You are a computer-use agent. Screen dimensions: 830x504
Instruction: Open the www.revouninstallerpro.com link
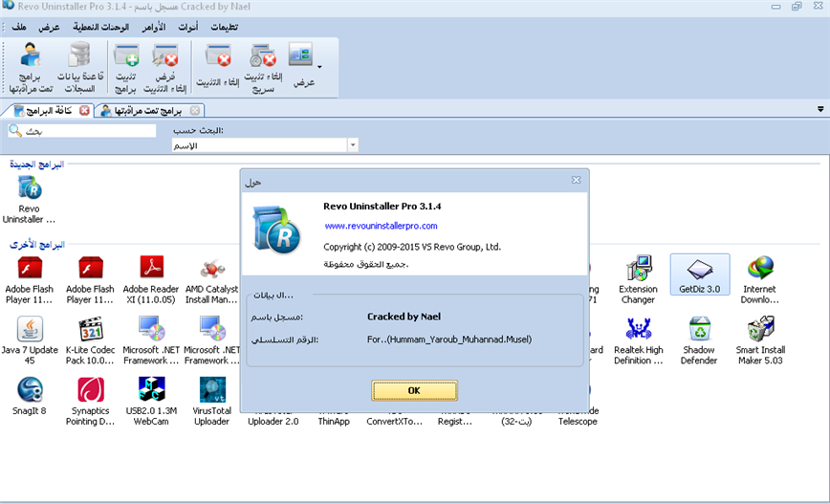(381, 227)
